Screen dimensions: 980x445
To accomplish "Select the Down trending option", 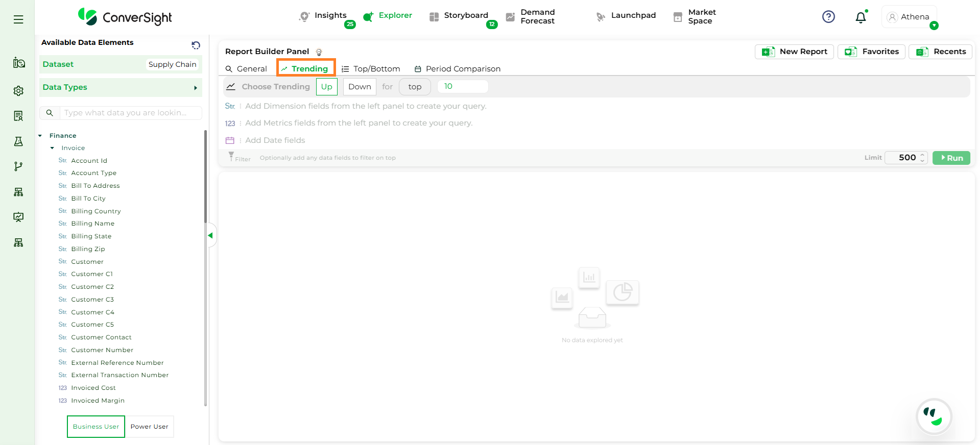I will coord(360,87).
